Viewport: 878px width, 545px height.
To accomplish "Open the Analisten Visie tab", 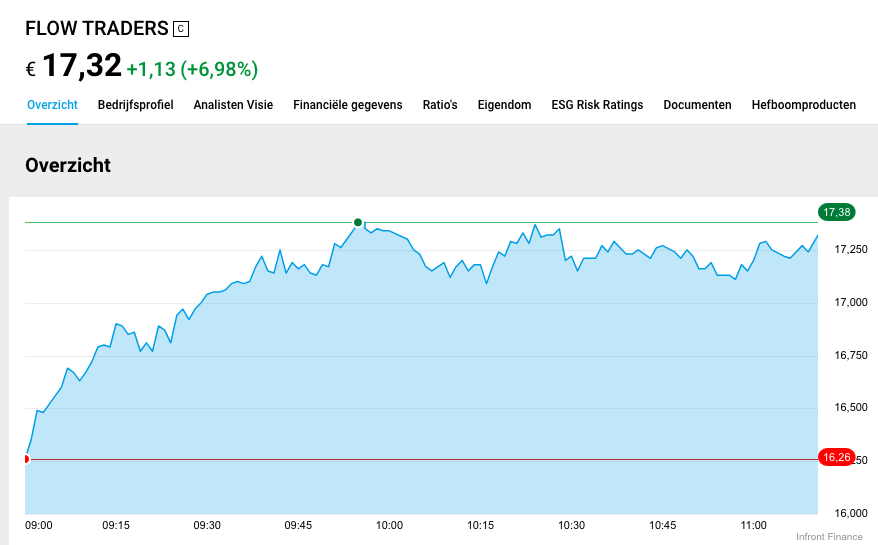I will (233, 105).
